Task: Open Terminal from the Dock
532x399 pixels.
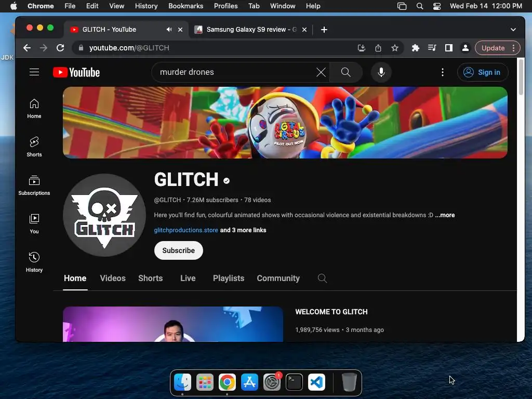Action: click(294, 382)
